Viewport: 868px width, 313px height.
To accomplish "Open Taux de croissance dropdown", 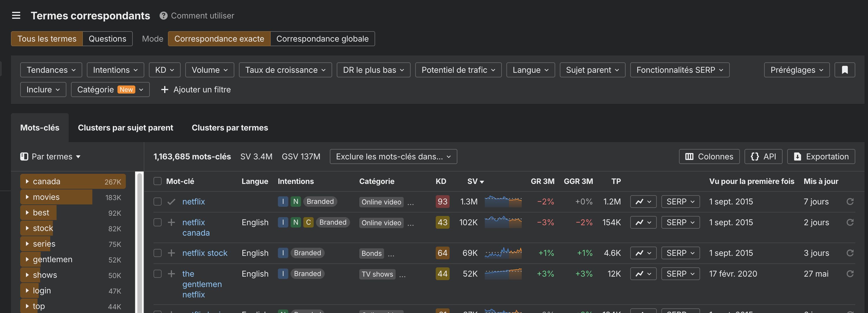I will pos(285,70).
